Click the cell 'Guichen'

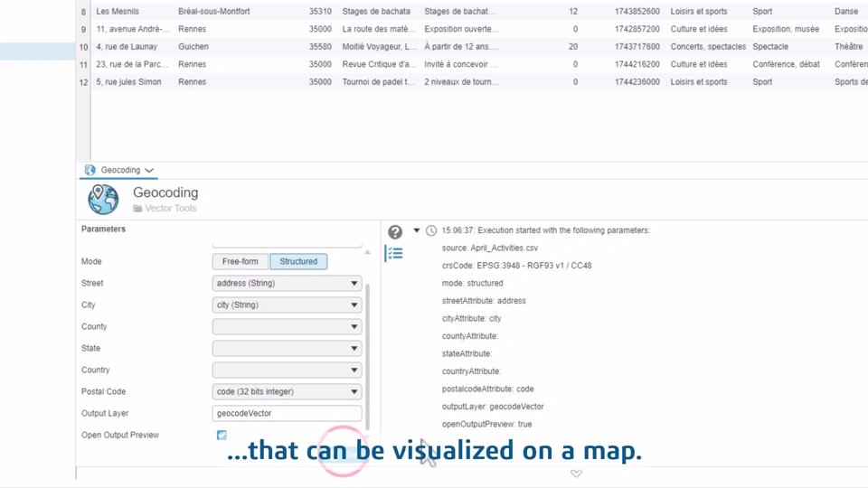tap(193, 46)
